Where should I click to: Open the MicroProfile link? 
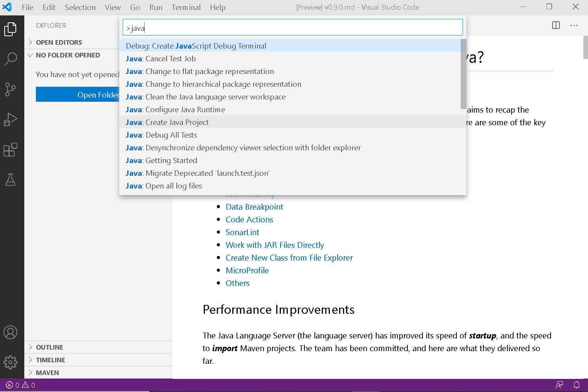[x=247, y=271]
